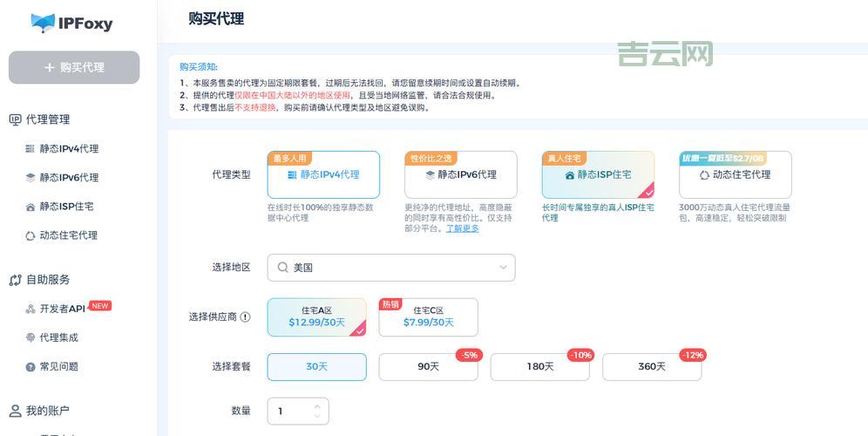Click the 我的账户 section heading
This screenshot has height=436, width=868.
(47, 411)
